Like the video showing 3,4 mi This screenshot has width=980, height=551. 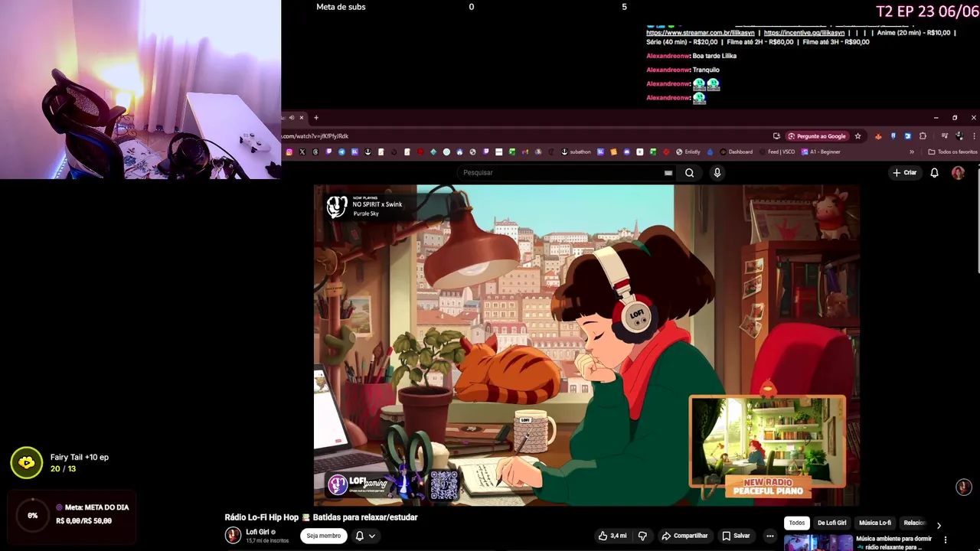coord(612,536)
